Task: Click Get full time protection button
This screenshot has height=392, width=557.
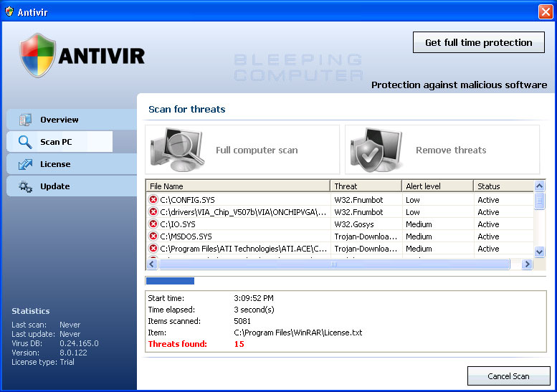Action: pos(478,42)
